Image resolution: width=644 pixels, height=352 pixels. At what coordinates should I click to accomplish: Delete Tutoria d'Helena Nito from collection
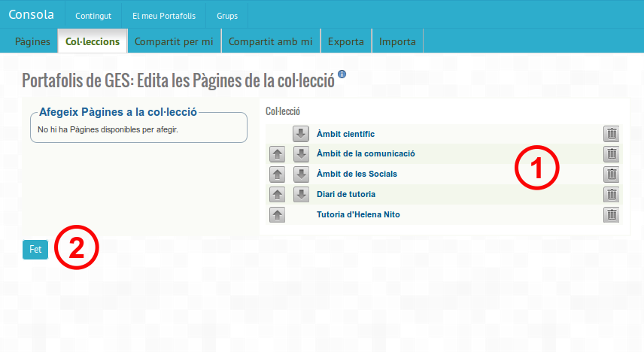coord(612,215)
